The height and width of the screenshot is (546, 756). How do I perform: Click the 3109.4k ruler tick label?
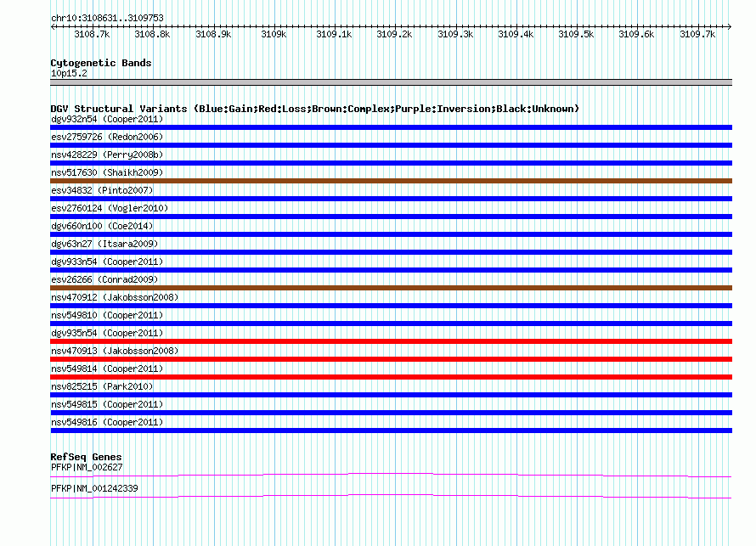(516, 34)
